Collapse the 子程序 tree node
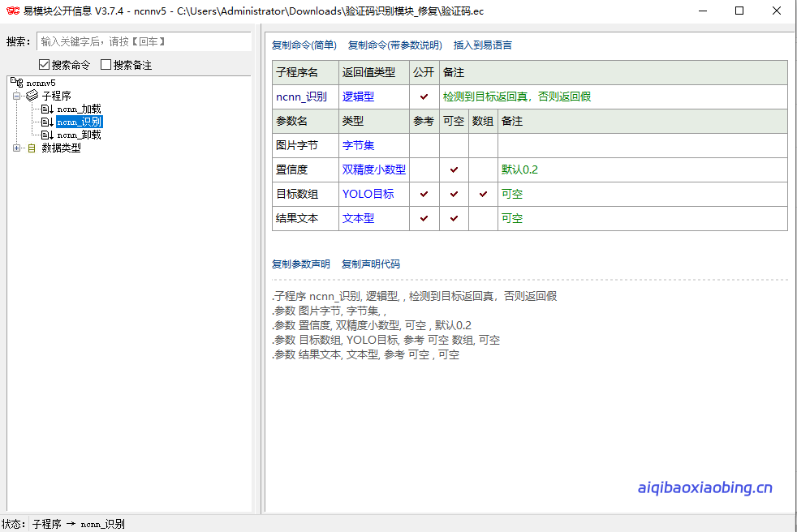797x532 pixels. click(17, 96)
